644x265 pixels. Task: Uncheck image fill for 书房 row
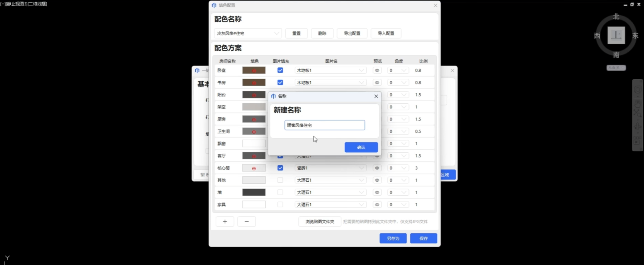click(x=280, y=83)
